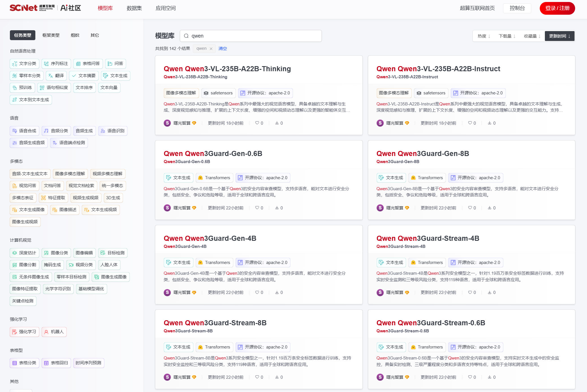Filter by 表格问答 task

pyautogui.click(x=88, y=64)
